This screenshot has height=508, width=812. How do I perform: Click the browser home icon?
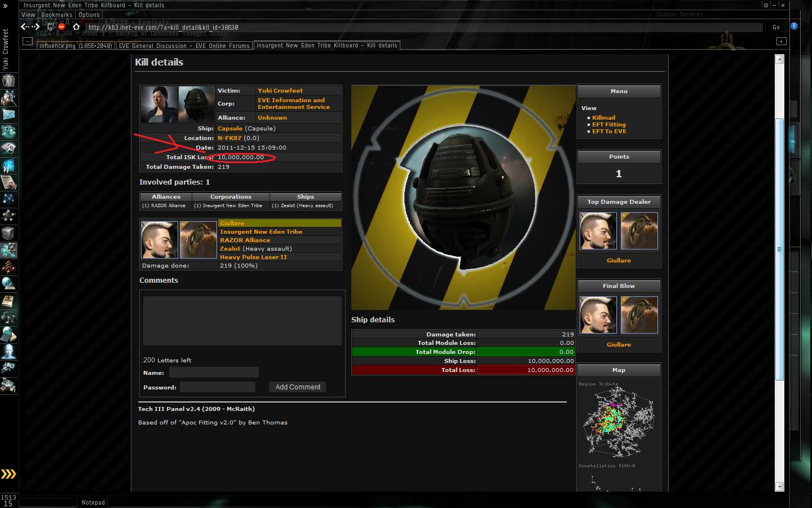tap(76, 27)
